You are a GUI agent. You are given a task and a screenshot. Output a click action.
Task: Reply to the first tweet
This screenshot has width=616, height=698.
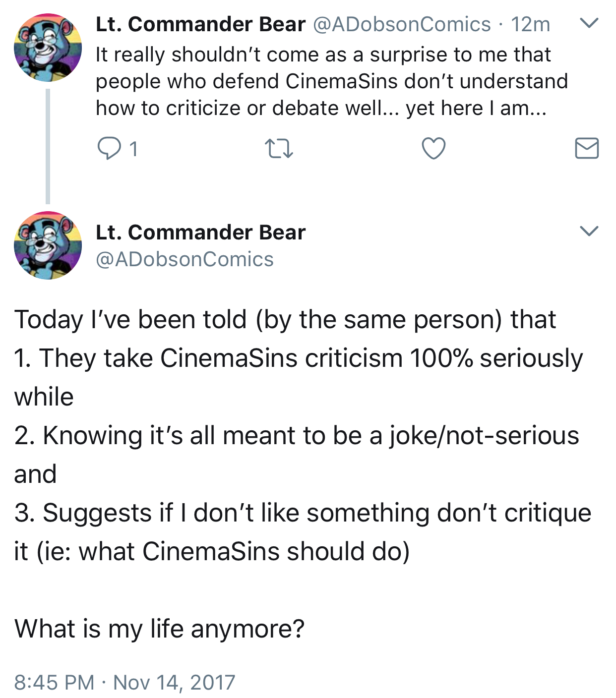pos(109,149)
